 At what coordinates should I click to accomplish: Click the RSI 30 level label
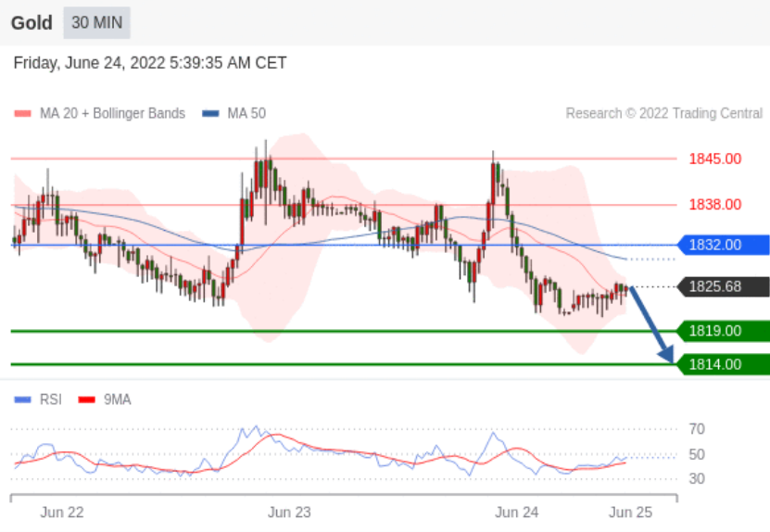click(x=697, y=478)
